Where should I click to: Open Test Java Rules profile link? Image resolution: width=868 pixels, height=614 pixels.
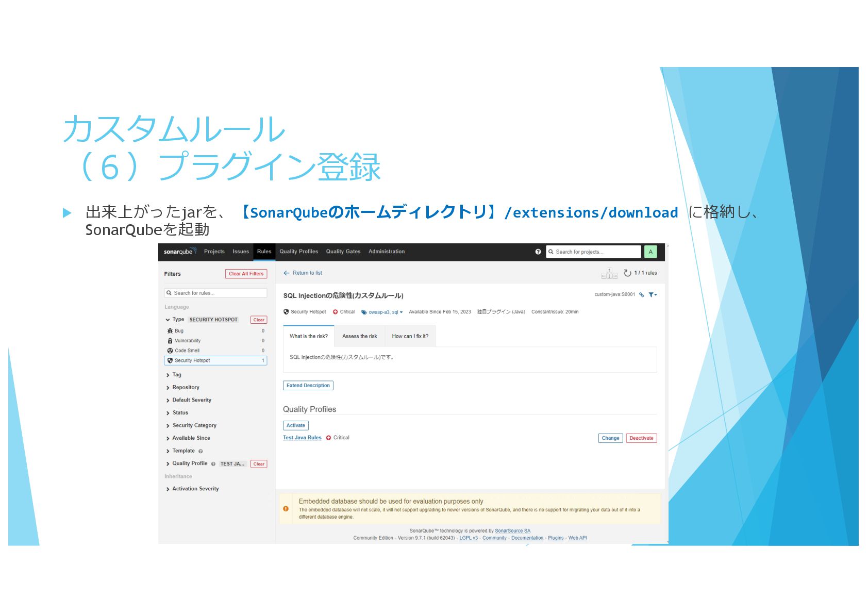pos(302,438)
